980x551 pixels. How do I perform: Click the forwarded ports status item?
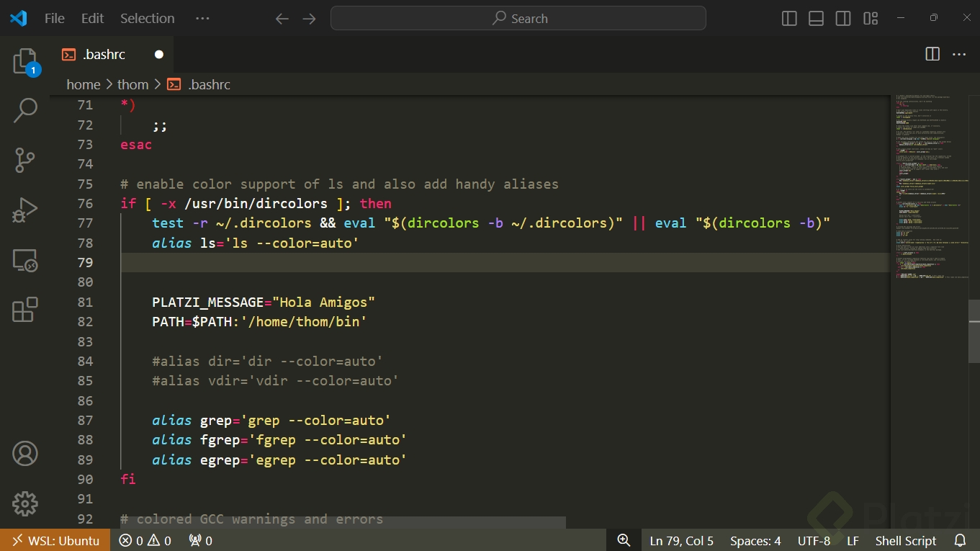[200, 540]
